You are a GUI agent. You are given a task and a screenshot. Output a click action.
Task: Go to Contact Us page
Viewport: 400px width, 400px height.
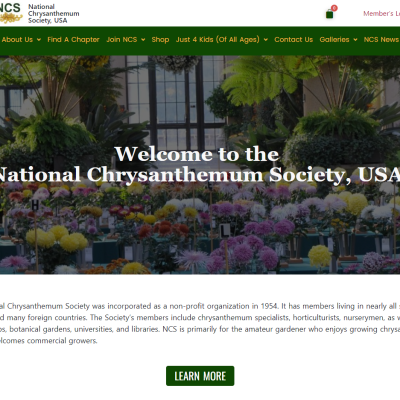pos(294,40)
